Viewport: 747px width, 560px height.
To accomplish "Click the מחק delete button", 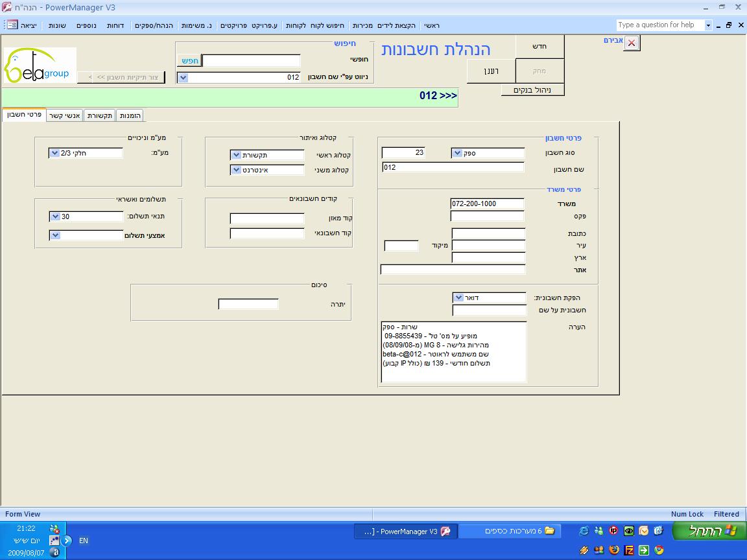I will coord(539,71).
